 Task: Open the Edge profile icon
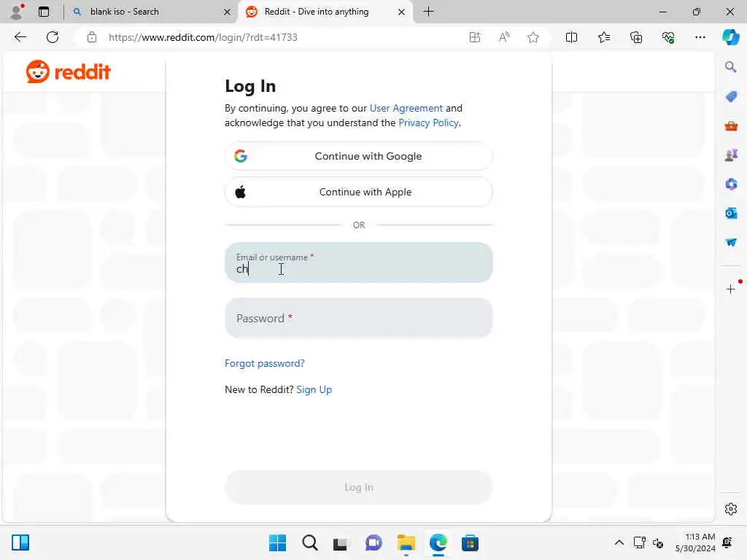tap(17, 12)
